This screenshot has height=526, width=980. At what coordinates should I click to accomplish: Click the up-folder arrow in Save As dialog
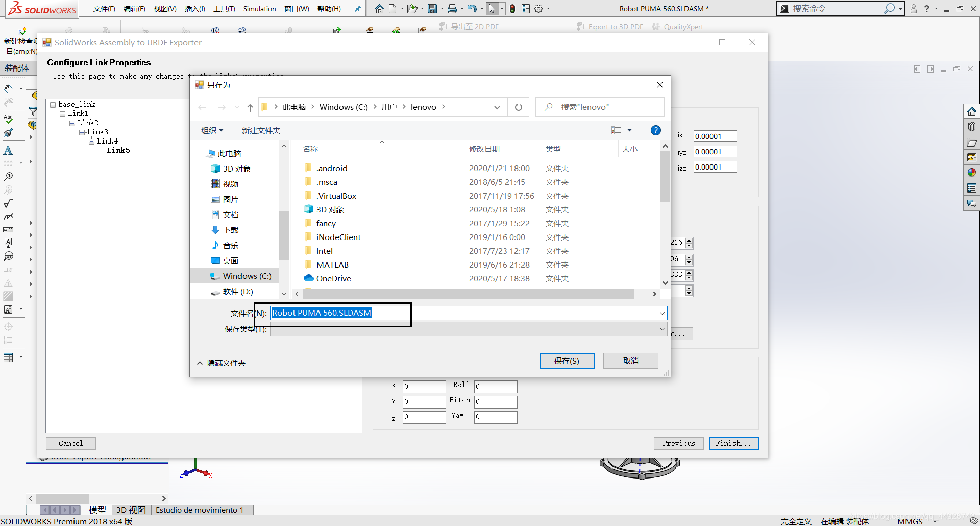(250, 107)
